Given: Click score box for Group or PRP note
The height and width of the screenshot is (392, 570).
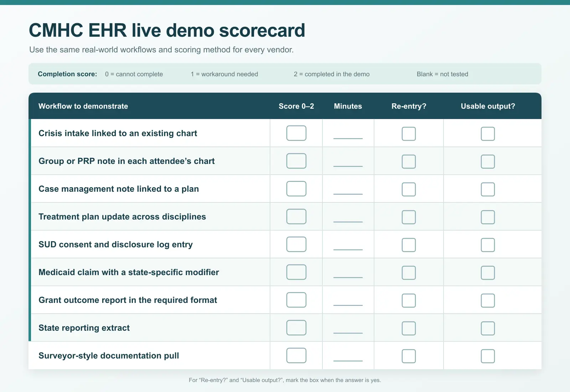Looking at the screenshot, I should (x=296, y=161).
